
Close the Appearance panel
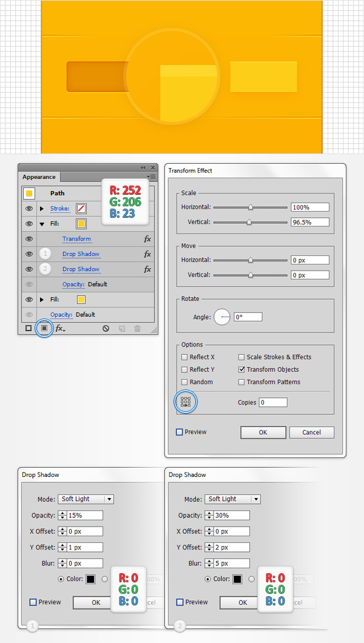(152, 167)
